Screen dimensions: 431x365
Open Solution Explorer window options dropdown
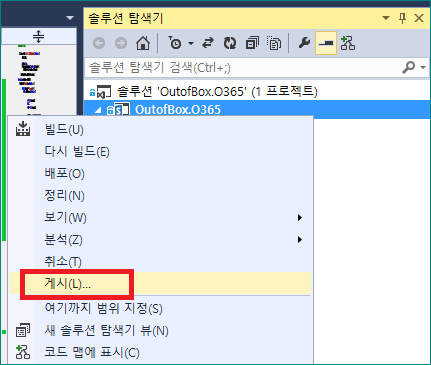click(x=386, y=18)
